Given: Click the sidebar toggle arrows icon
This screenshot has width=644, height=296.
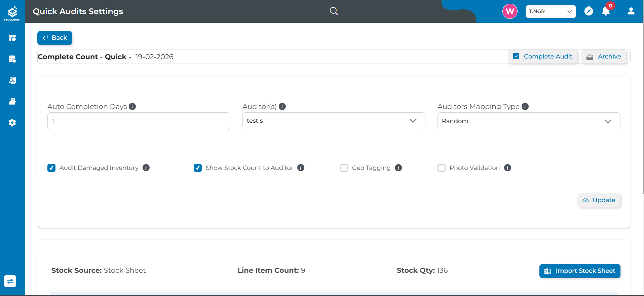Looking at the screenshot, I should 10,281.
